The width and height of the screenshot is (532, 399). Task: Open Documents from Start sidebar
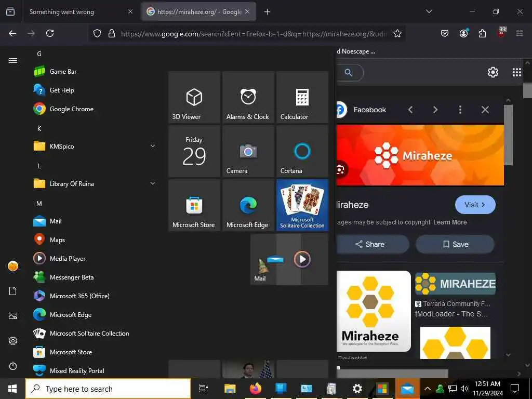13,291
